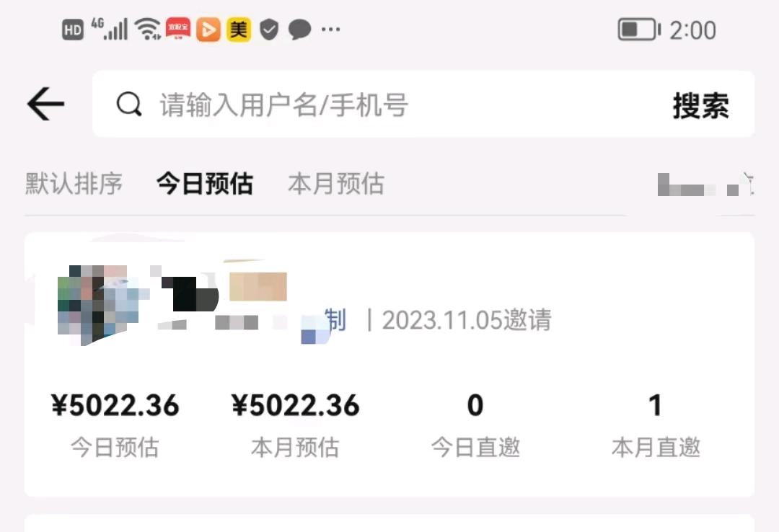Open the orange video app notification icon

tap(208, 30)
